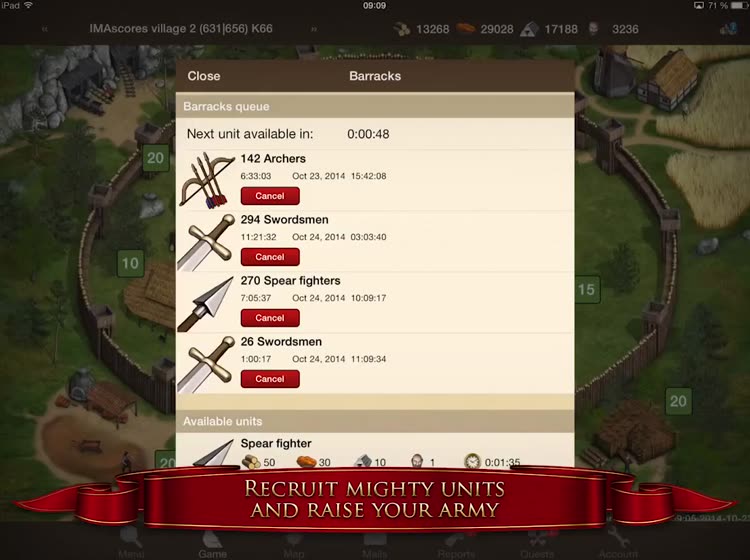Viewport: 750px width, 560px height.
Task: Tap the 294 Swordsmen sword icon
Action: coord(207,242)
